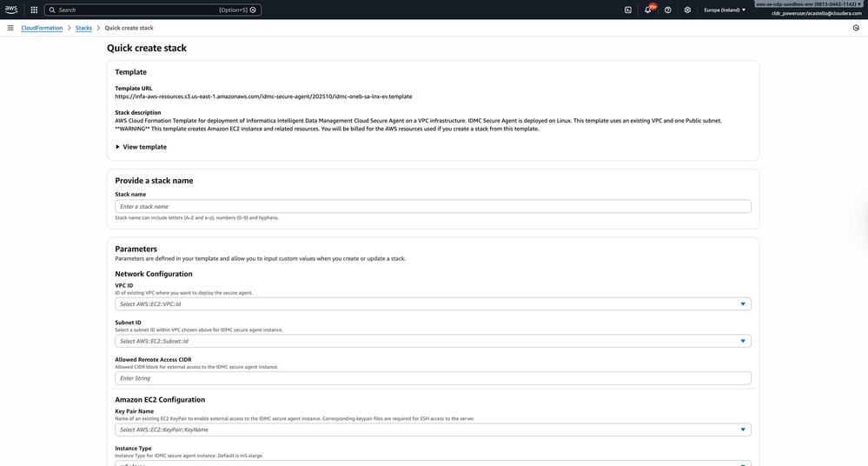Screen dimensions: 868x466
Task: Click the Parameters section heading
Action: [136, 249]
